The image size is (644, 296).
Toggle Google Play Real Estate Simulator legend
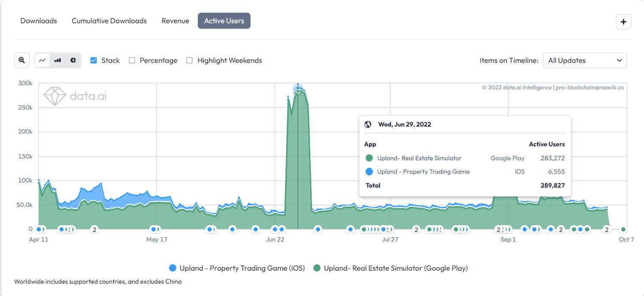[390, 268]
